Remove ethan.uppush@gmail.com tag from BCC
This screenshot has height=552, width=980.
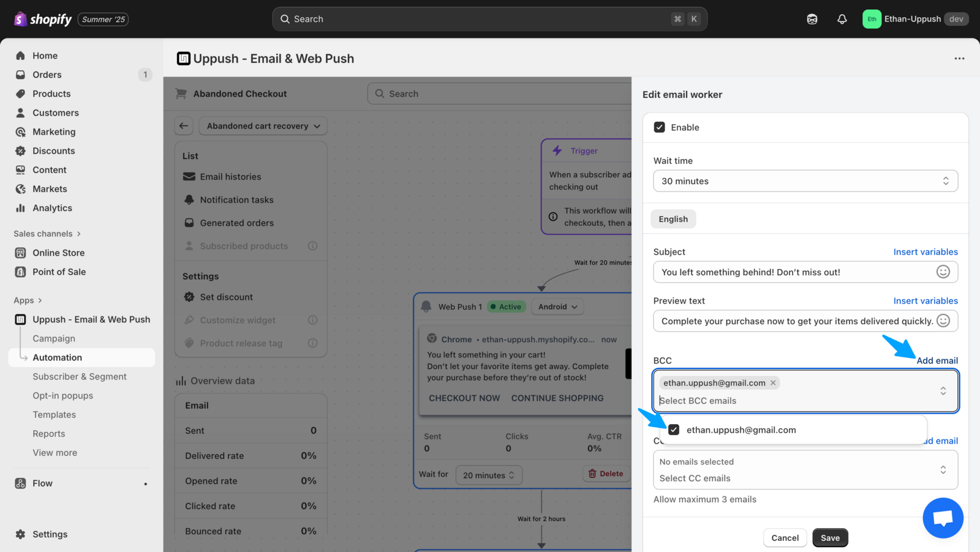pos(773,383)
